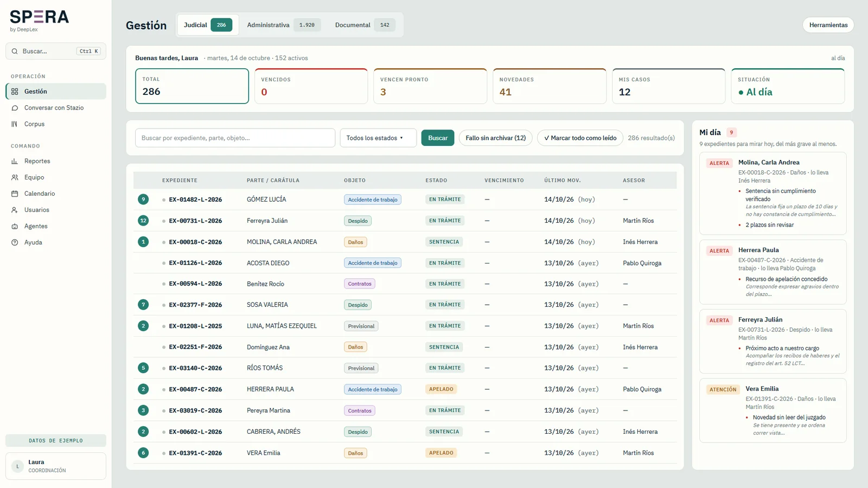
Task: Click the Equipo people icon
Action: coord(15,177)
